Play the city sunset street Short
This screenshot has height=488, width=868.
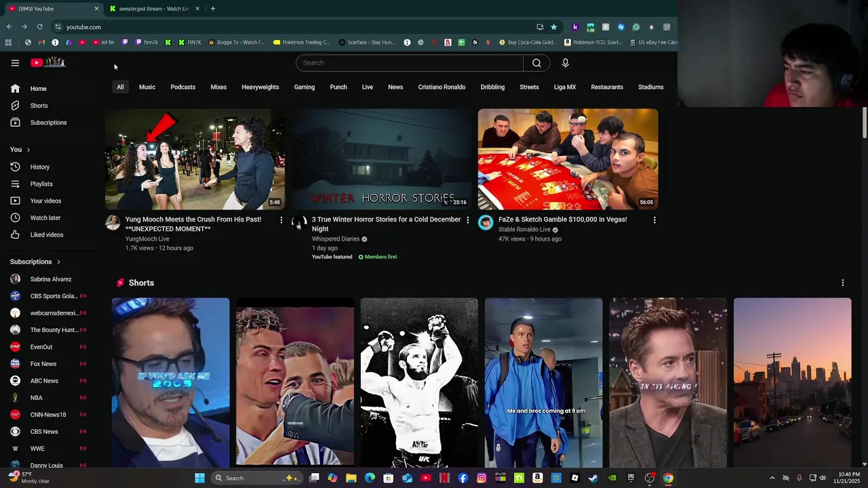(x=792, y=382)
